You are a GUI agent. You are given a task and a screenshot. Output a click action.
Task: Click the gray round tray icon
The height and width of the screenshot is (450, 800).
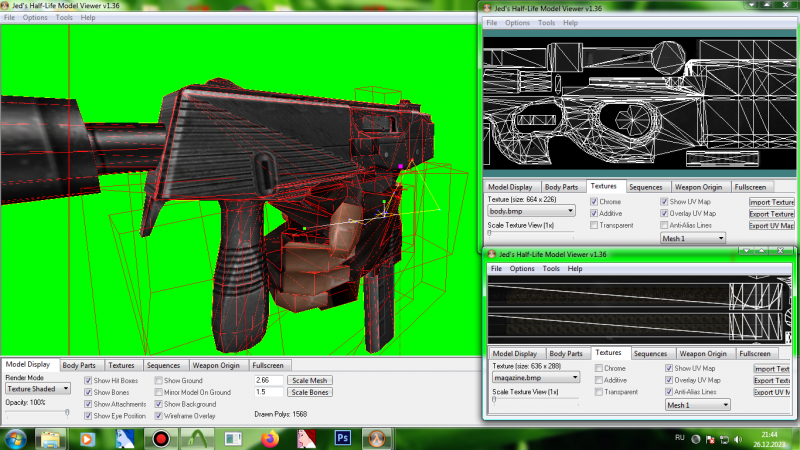(695, 439)
